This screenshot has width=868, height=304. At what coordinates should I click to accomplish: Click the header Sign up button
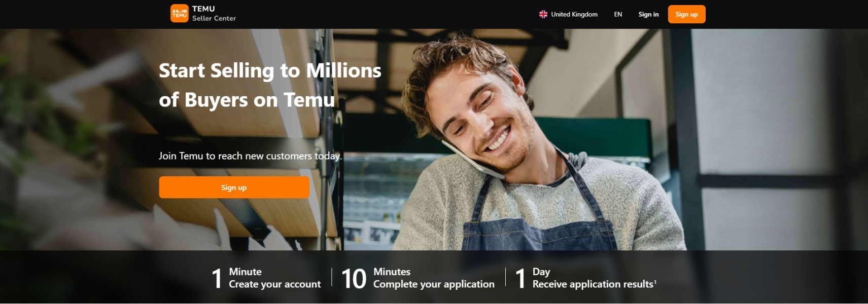point(686,14)
